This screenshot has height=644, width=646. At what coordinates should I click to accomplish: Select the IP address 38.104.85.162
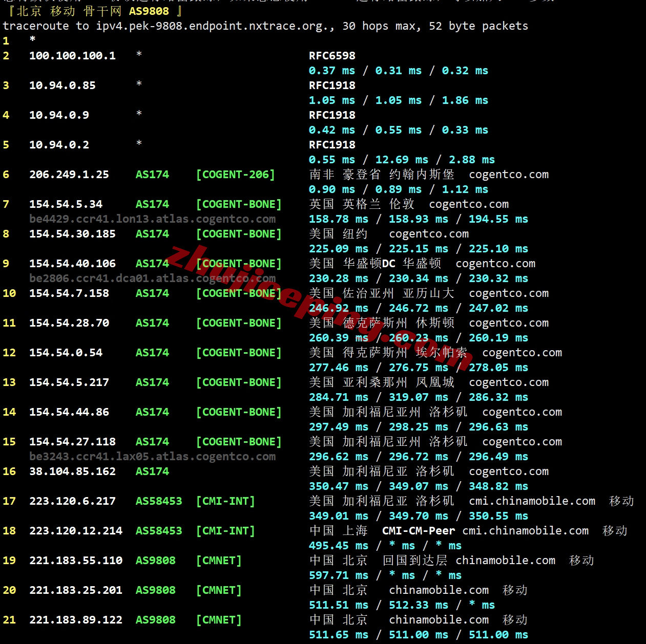click(x=72, y=471)
